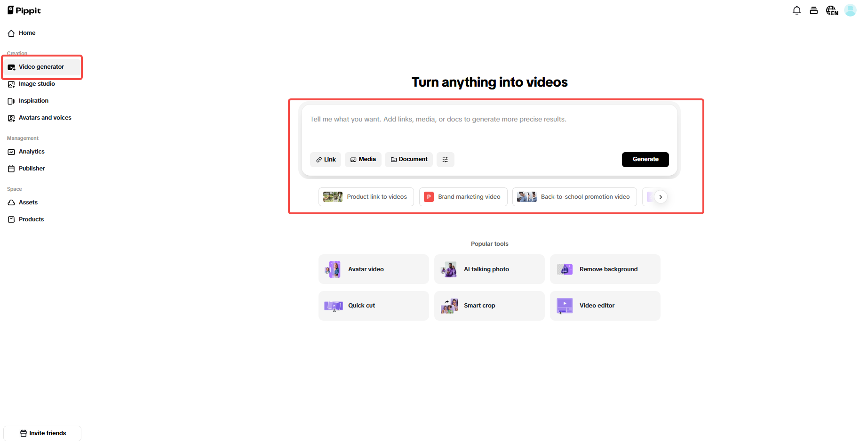Click the Inspiration icon in sidebar
Screen dimensions: 868x445
[x=11, y=101]
